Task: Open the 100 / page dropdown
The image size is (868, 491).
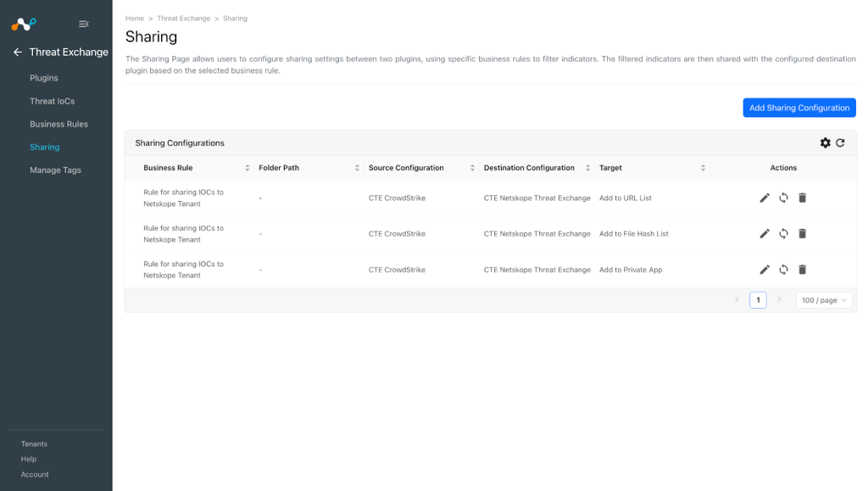Action: tap(824, 300)
